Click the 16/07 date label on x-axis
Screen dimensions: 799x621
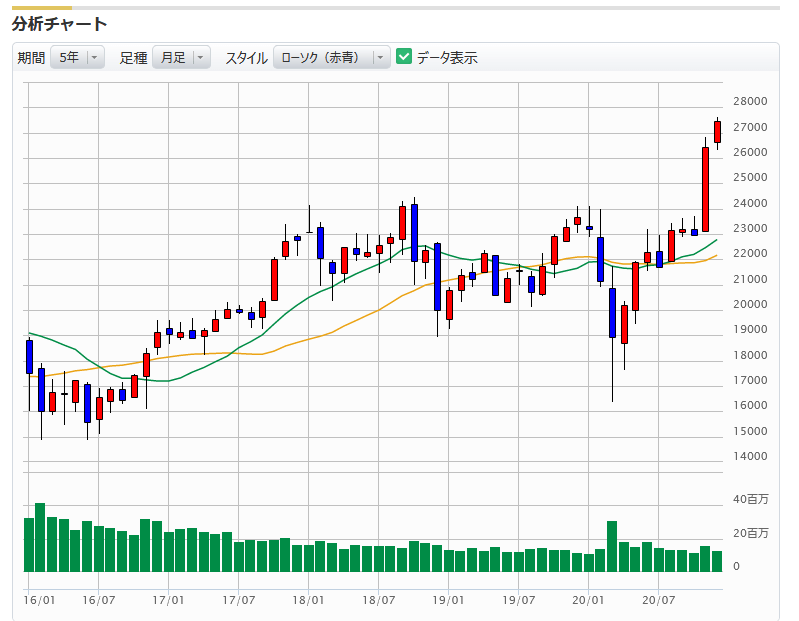pos(98,601)
